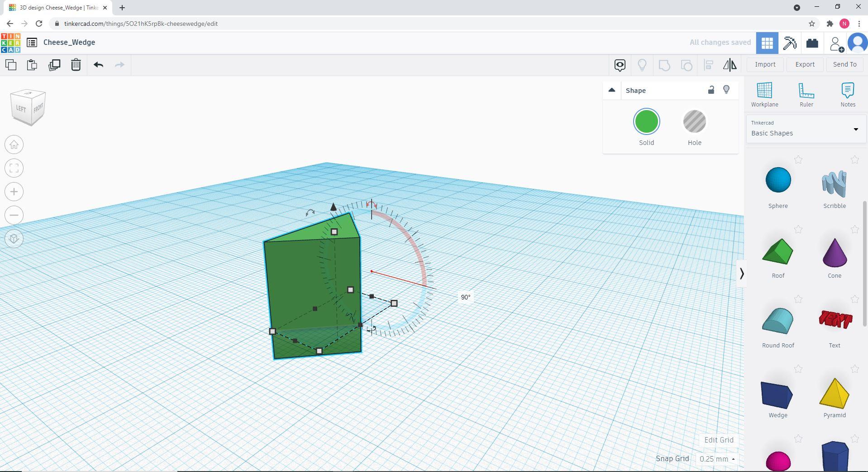Click the Show all lightbulb icon

[642, 65]
